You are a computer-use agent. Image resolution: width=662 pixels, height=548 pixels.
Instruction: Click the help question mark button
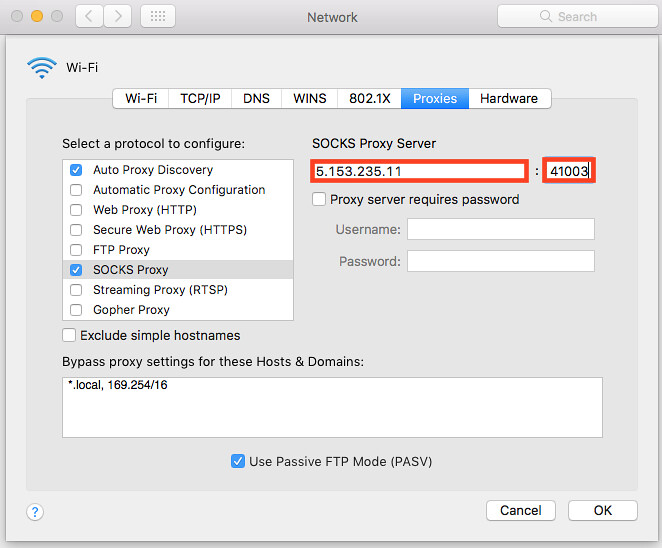click(x=35, y=511)
